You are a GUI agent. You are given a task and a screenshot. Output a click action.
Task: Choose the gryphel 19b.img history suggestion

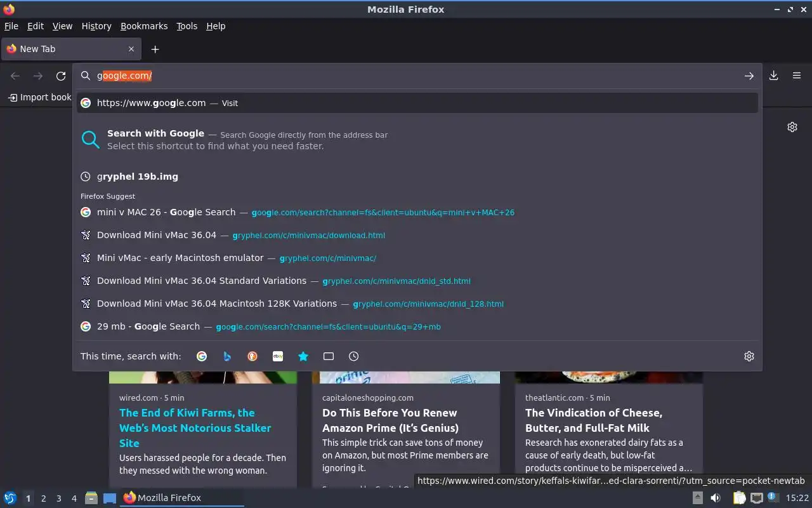tap(417, 177)
